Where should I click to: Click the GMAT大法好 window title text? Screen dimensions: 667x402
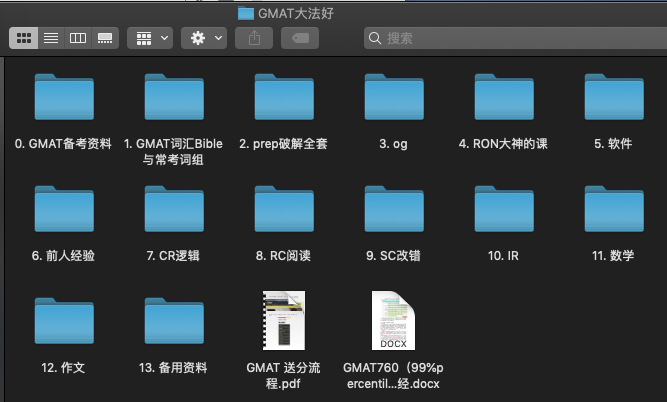click(296, 14)
